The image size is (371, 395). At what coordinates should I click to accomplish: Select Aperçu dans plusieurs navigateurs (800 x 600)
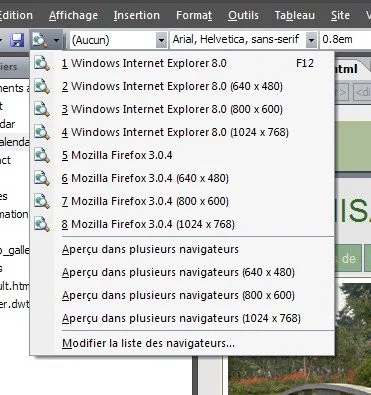182,296
